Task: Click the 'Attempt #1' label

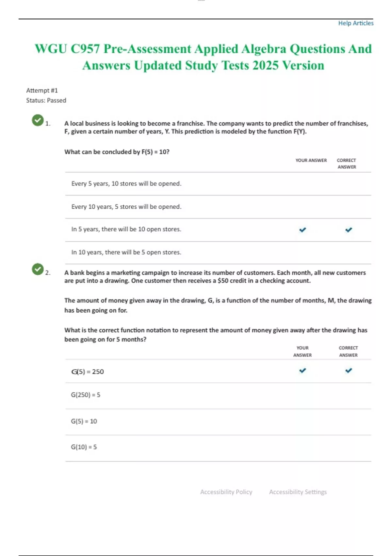Action: pos(42,91)
